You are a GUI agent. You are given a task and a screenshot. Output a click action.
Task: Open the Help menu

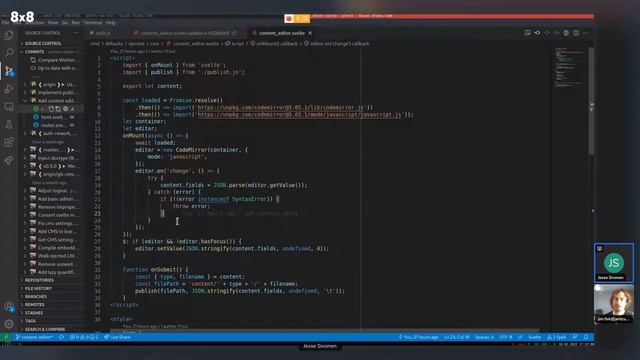[x=111, y=23]
